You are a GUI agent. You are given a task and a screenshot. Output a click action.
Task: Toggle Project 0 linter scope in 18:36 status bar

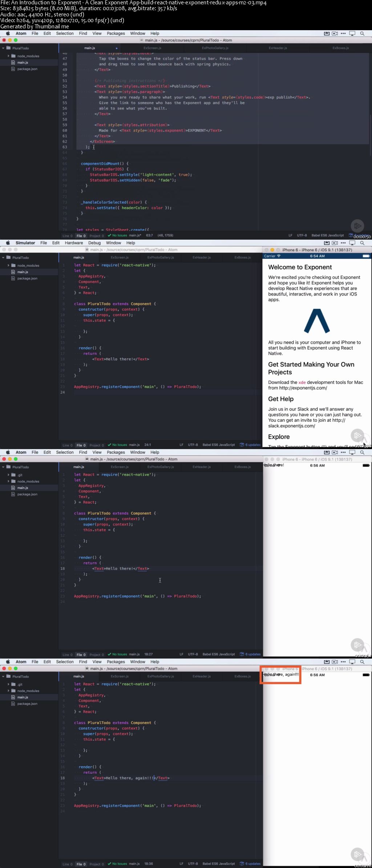97,864
